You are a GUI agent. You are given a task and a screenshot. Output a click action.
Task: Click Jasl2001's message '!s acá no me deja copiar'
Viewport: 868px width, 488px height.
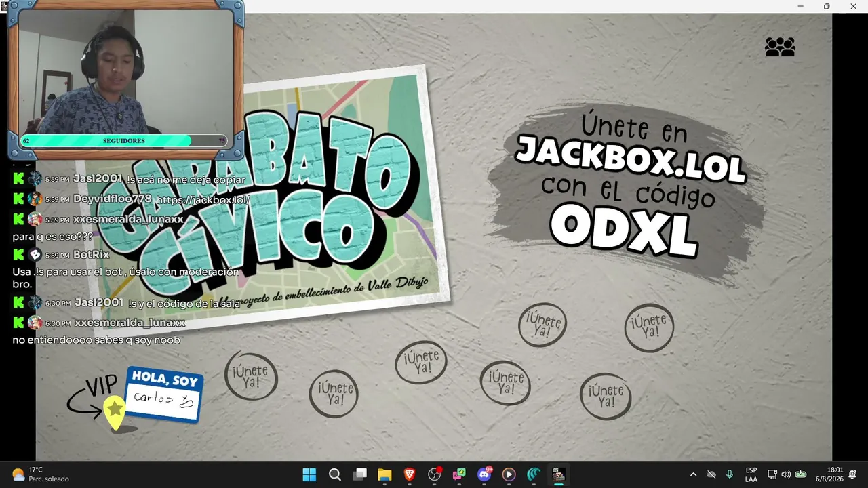point(186,180)
